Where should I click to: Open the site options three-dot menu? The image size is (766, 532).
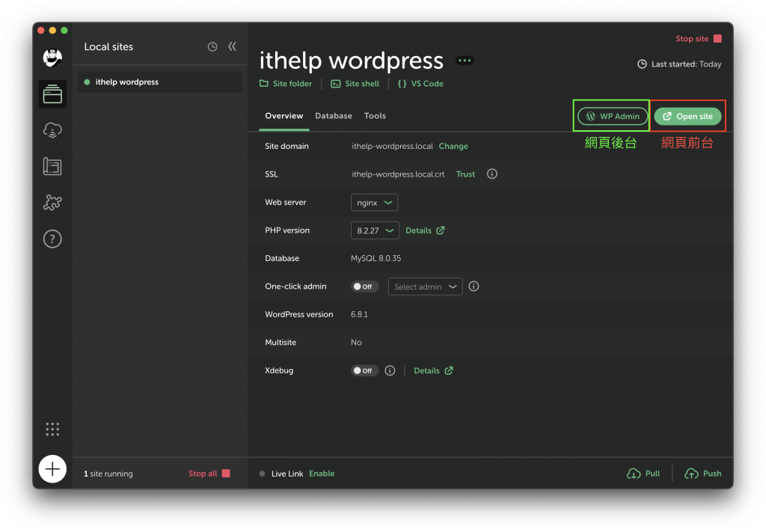click(465, 61)
